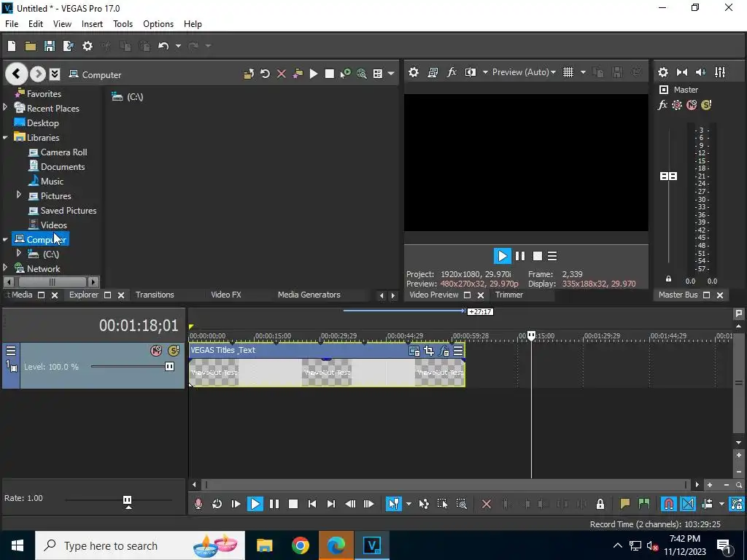The width and height of the screenshot is (747, 560).
Task: Open Project Properties gear in main toolbar
Action: pos(88,46)
